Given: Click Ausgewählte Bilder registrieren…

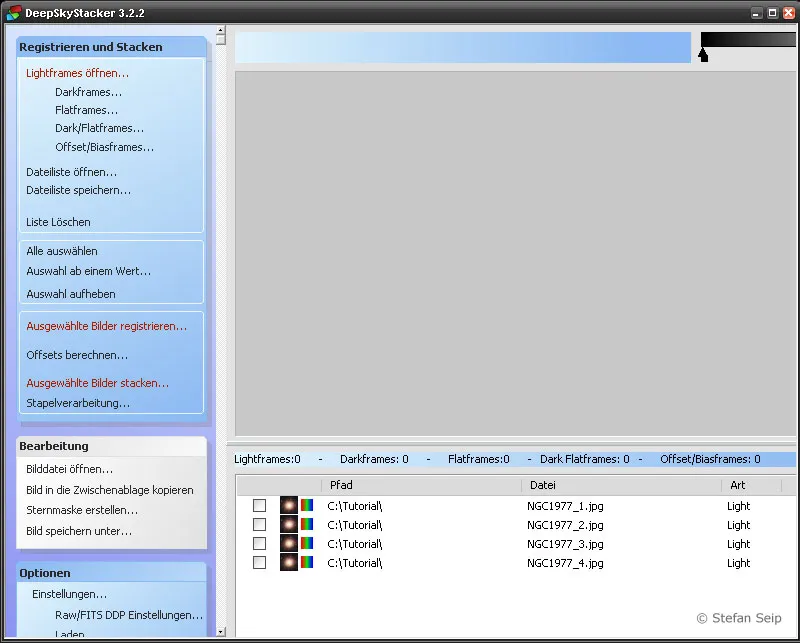Looking at the screenshot, I should tap(107, 326).
